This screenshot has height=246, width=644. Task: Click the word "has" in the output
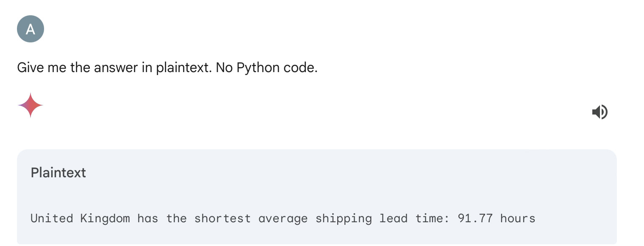[148, 218]
